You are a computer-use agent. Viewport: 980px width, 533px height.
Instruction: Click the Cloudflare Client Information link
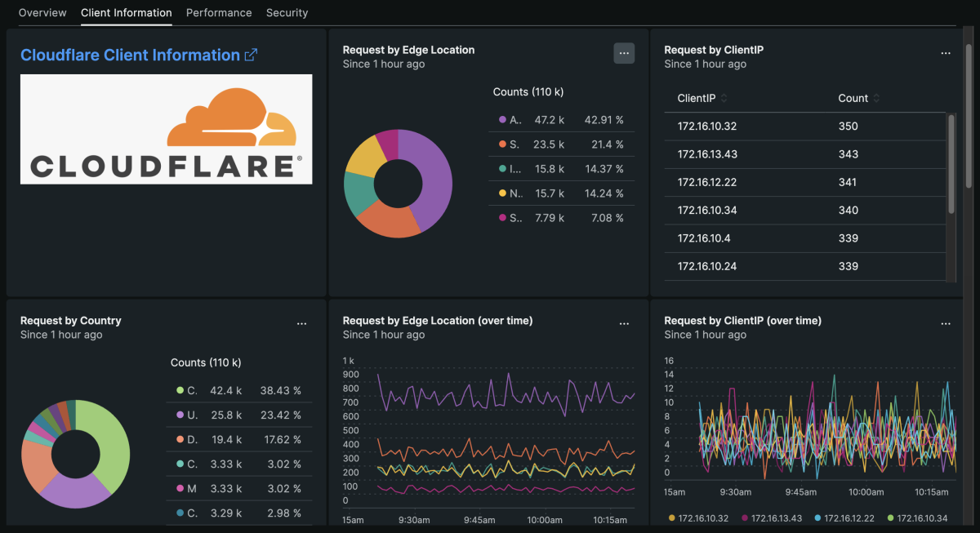pos(130,56)
